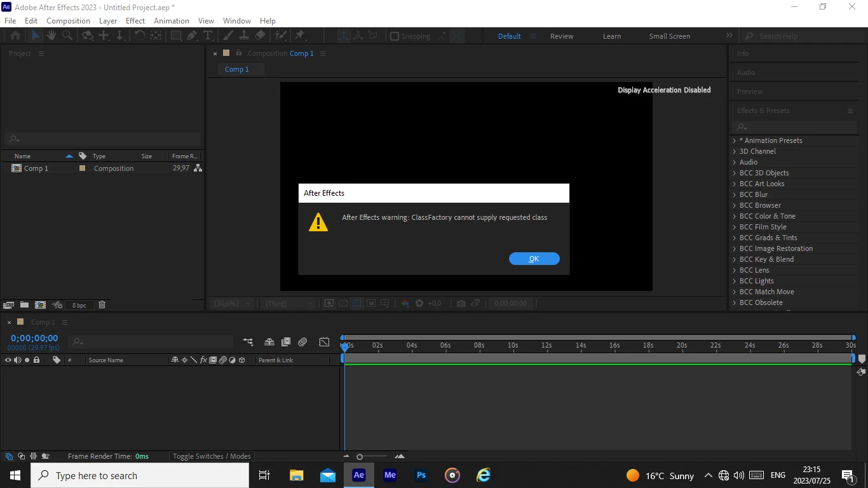Click the Interpret Footage icon in the Project panel

pyautogui.click(x=9, y=305)
